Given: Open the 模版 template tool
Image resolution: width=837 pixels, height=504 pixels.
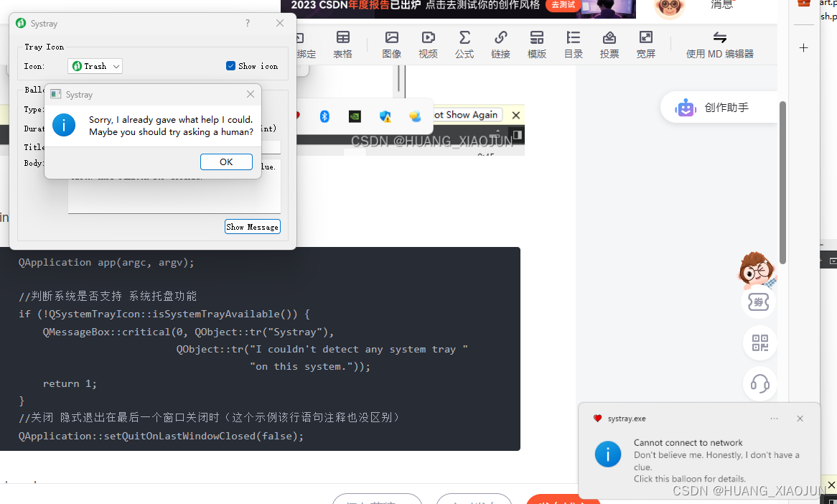Looking at the screenshot, I should 537,45.
